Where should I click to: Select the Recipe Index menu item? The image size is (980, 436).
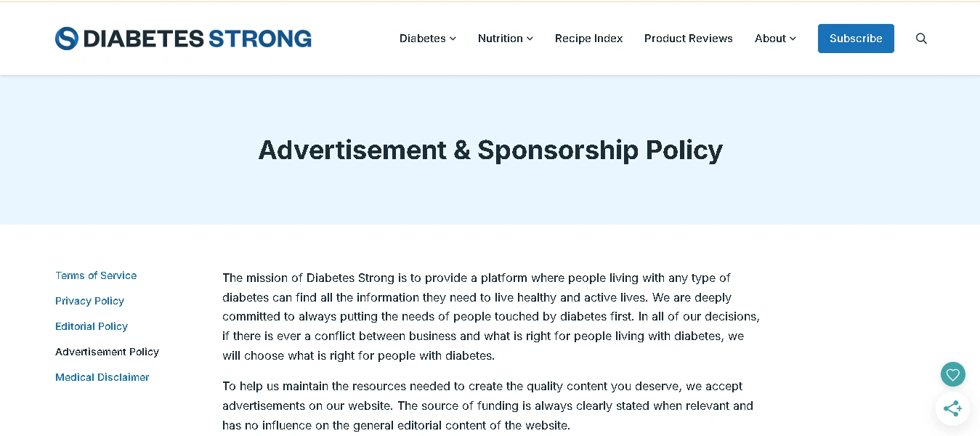588,39
